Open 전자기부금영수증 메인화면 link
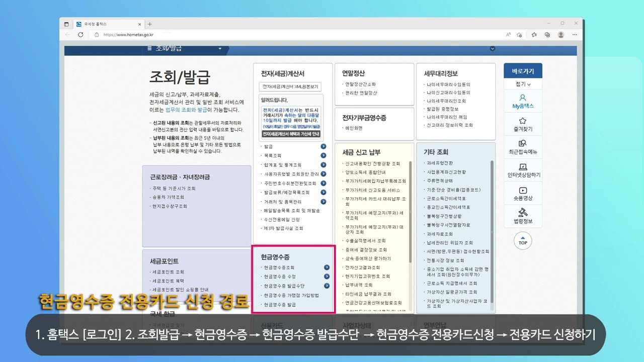The image size is (644, 362). click(354, 128)
